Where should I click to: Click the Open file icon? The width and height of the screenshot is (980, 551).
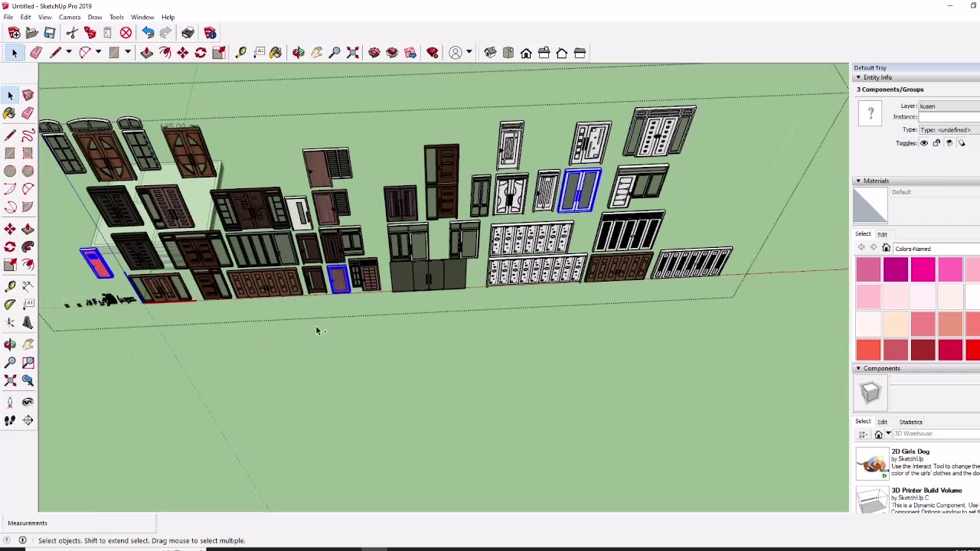pos(31,33)
